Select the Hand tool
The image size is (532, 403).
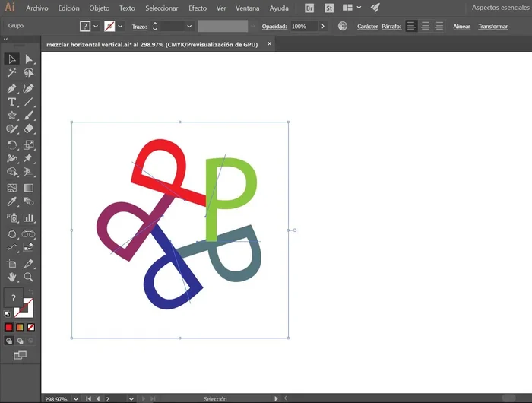(12, 277)
